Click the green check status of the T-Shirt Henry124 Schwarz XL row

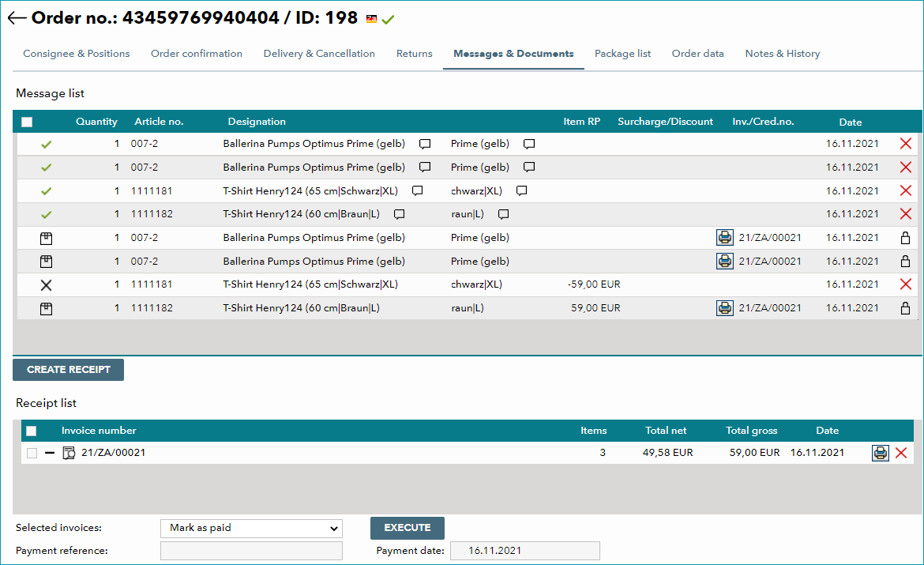click(x=46, y=191)
